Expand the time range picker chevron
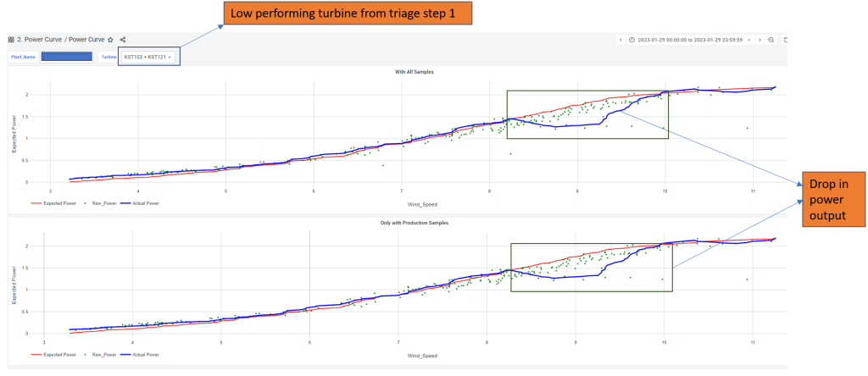This screenshot has width=868, height=376. (x=748, y=40)
